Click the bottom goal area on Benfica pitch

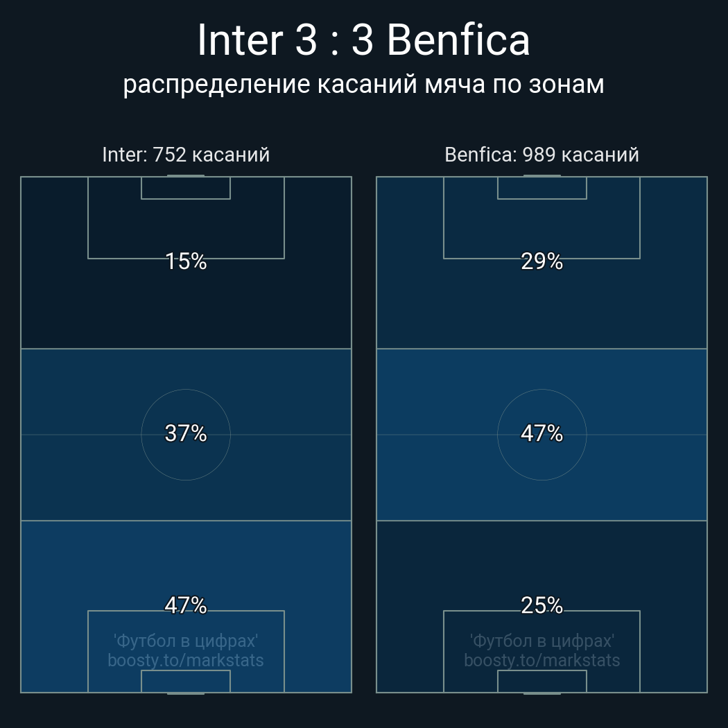click(541, 682)
